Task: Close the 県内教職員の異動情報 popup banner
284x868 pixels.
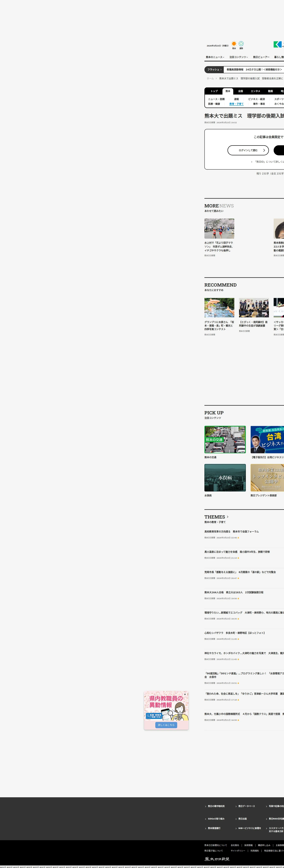Action: click(185, 694)
